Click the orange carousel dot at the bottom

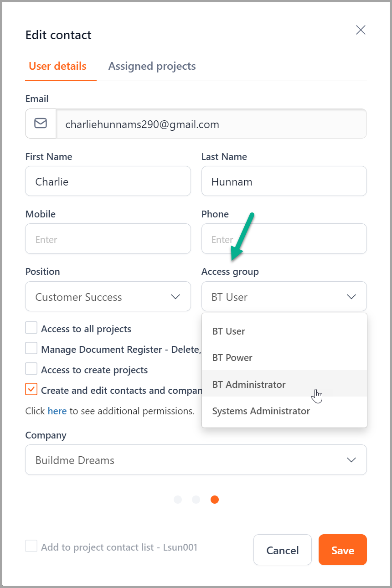click(214, 500)
